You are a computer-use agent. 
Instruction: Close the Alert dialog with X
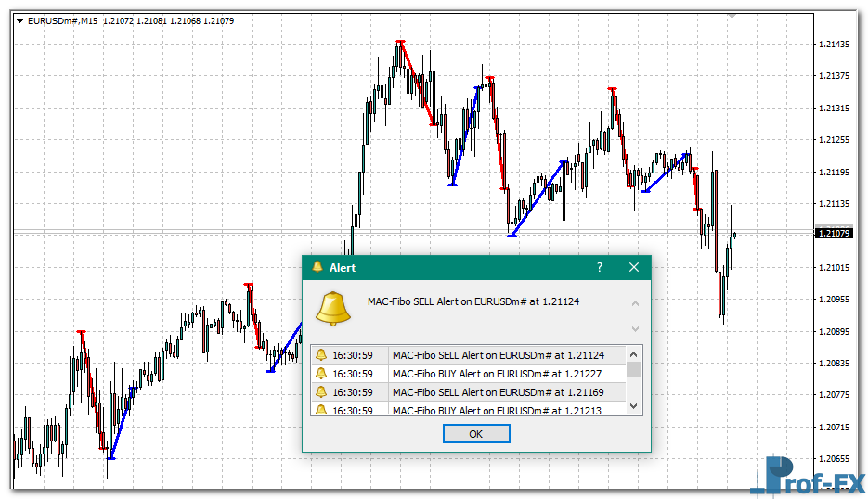pos(634,267)
